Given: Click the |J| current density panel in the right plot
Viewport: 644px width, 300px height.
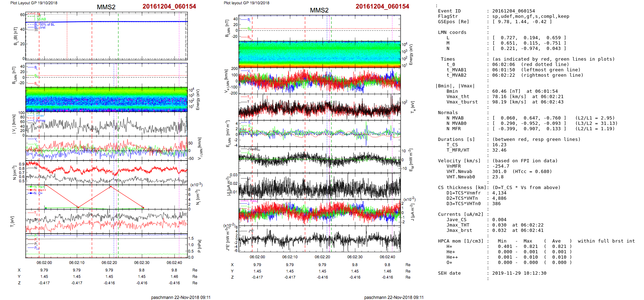Looking at the screenshot, I should (320, 186).
